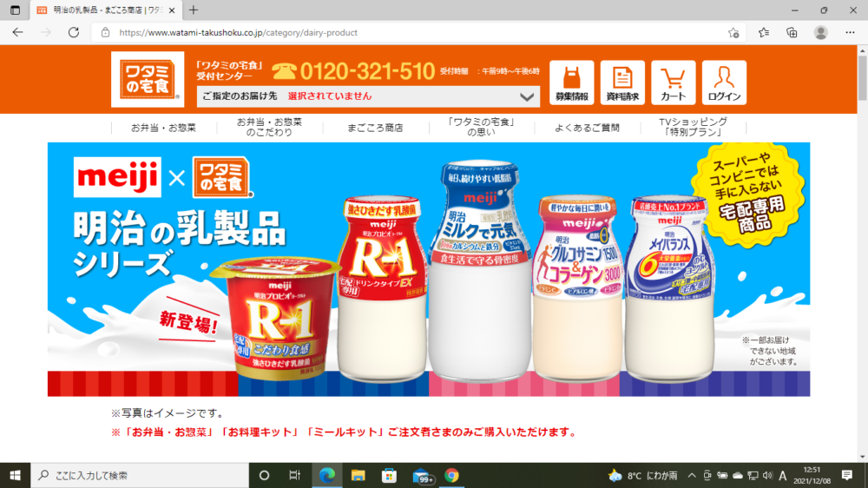This screenshot has height=488, width=868.
Task: Click the ※写真はイメージです。 note
Action: 168,413
